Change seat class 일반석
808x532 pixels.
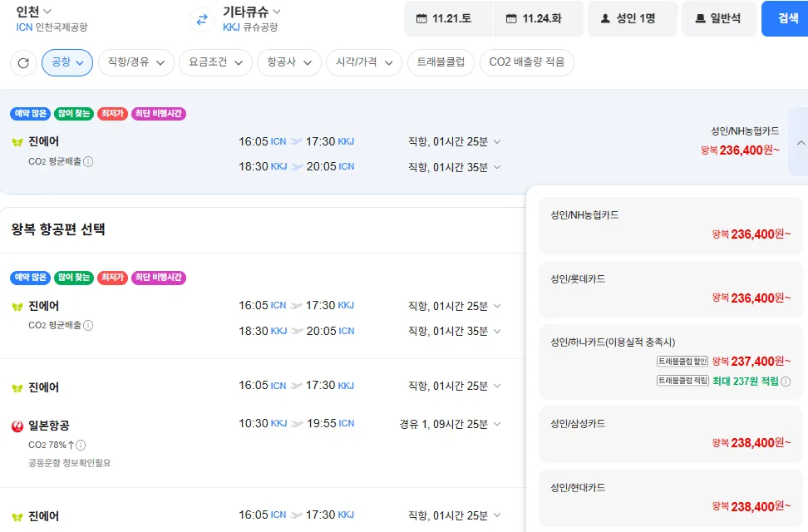[719, 18]
